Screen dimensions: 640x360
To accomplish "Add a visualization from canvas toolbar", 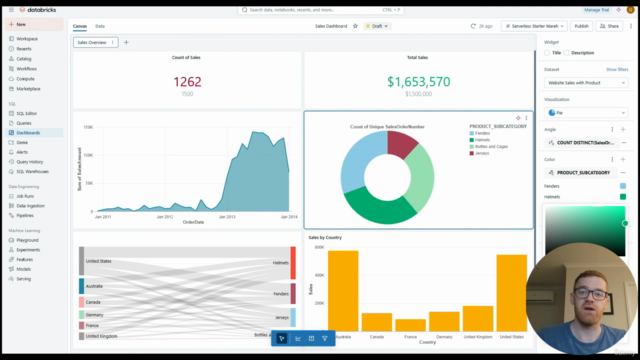I will point(298,338).
